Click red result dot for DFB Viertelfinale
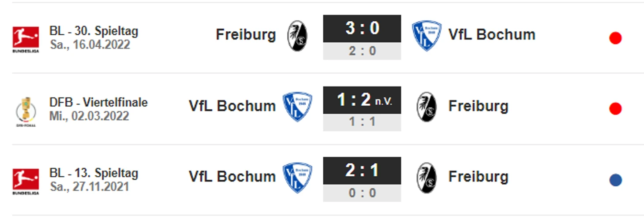This screenshot has width=644, height=219. point(615,109)
